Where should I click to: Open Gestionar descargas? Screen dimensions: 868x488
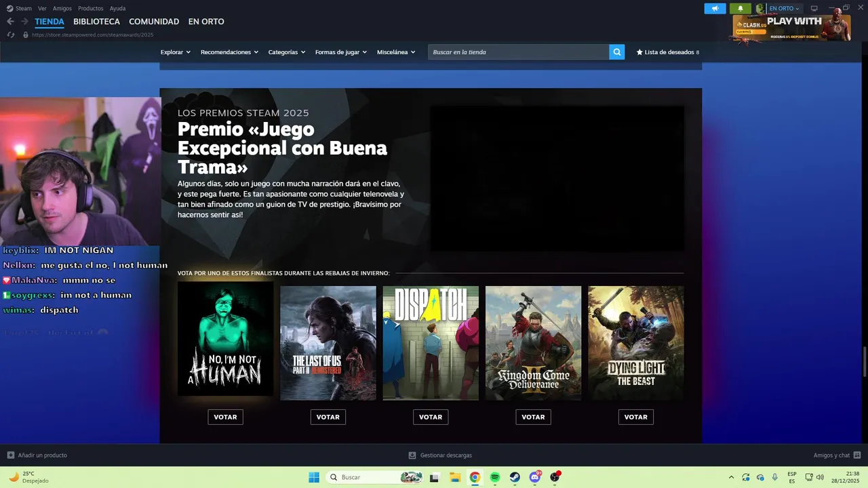pos(446,455)
